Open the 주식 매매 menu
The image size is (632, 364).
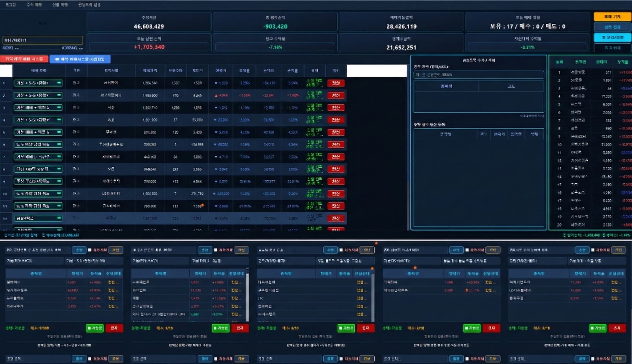34,4
